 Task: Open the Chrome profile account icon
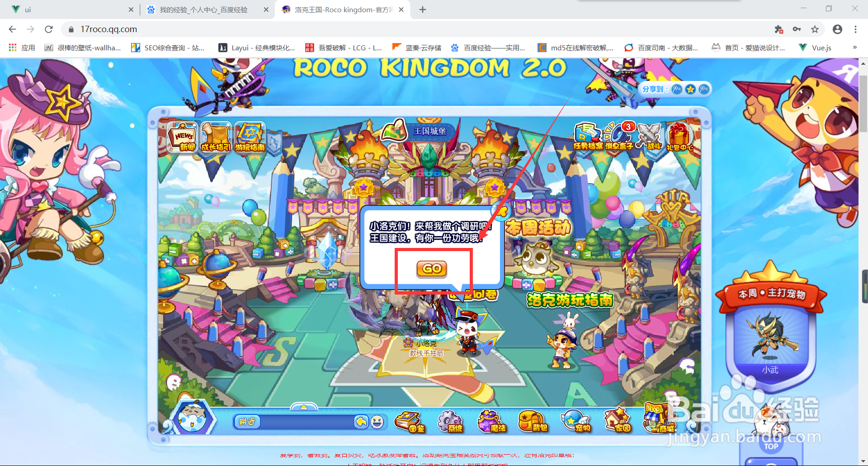(837, 29)
